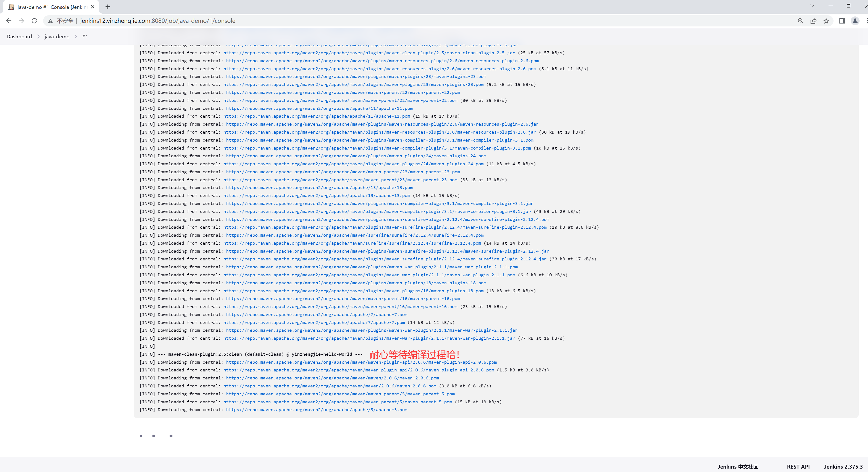
Task: Open Jenkins 中文社区 footer link
Action: coord(738,467)
